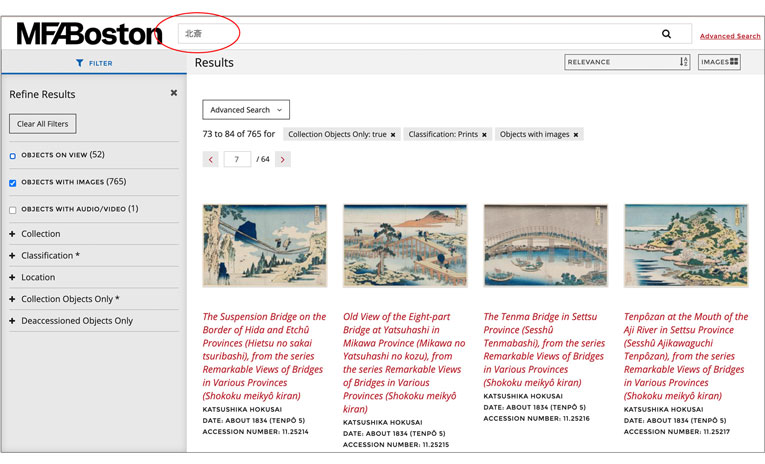
Task: Open The Tenma Bridge in Settsu link
Action: pos(544,349)
